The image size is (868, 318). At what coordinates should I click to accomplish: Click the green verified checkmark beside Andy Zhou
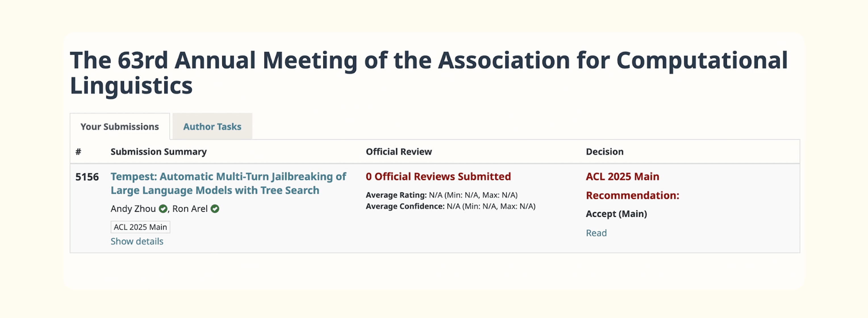[x=163, y=209]
